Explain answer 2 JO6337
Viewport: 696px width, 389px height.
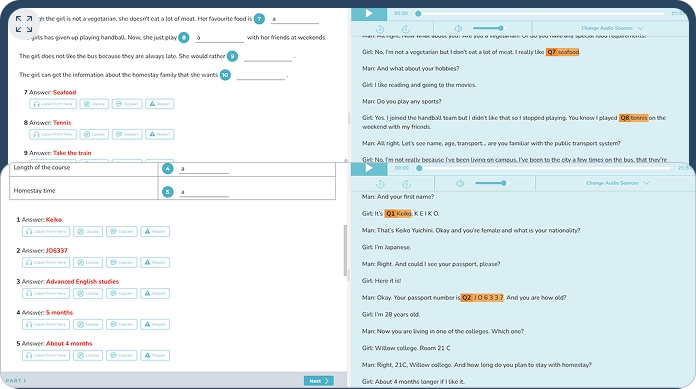click(122, 262)
